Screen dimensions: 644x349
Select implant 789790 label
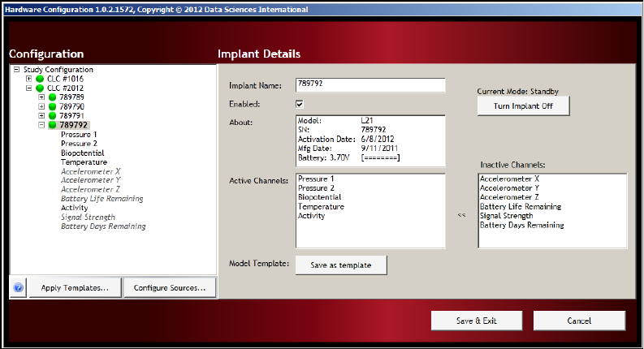[x=72, y=107]
